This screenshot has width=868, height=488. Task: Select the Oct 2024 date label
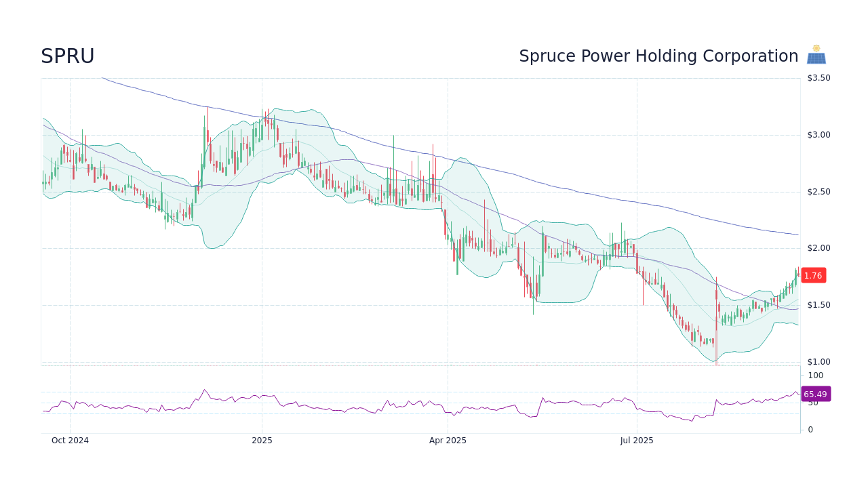[x=69, y=440]
